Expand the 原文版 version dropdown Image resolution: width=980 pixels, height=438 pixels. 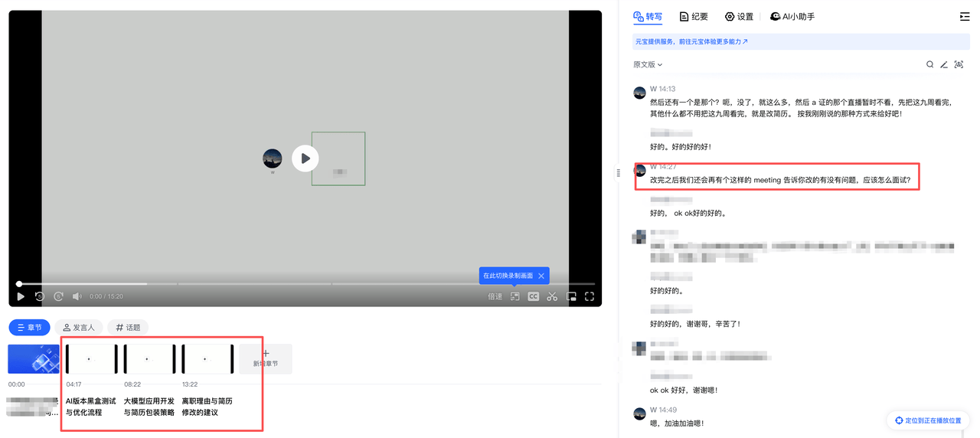coord(648,65)
